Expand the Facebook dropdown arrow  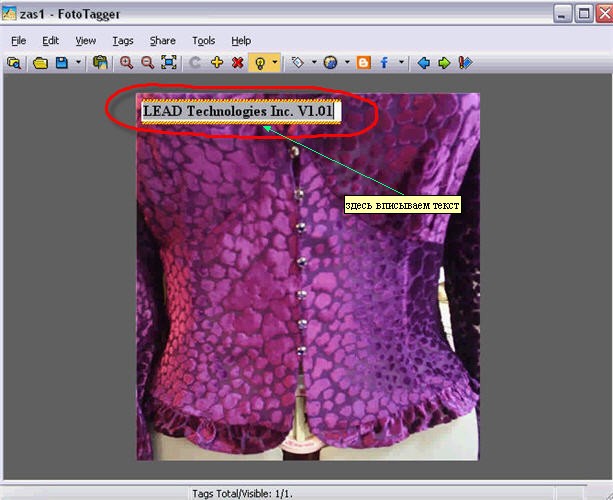click(x=401, y=62)
